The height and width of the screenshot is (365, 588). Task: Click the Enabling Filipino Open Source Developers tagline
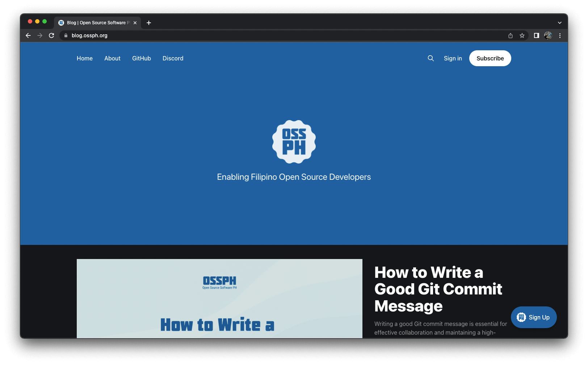(x=294, y=177)
